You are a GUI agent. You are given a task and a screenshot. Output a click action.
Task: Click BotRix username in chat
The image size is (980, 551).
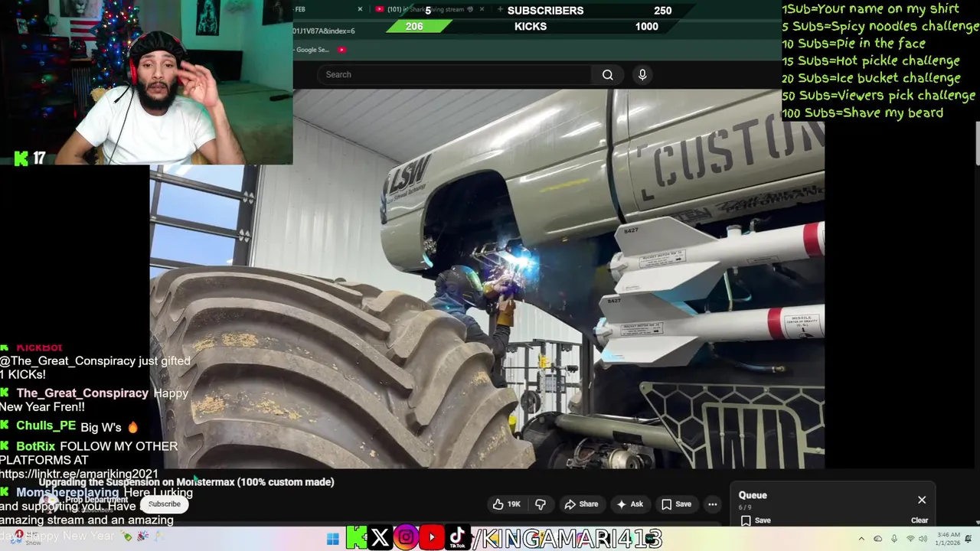click(x=35, y=446)
